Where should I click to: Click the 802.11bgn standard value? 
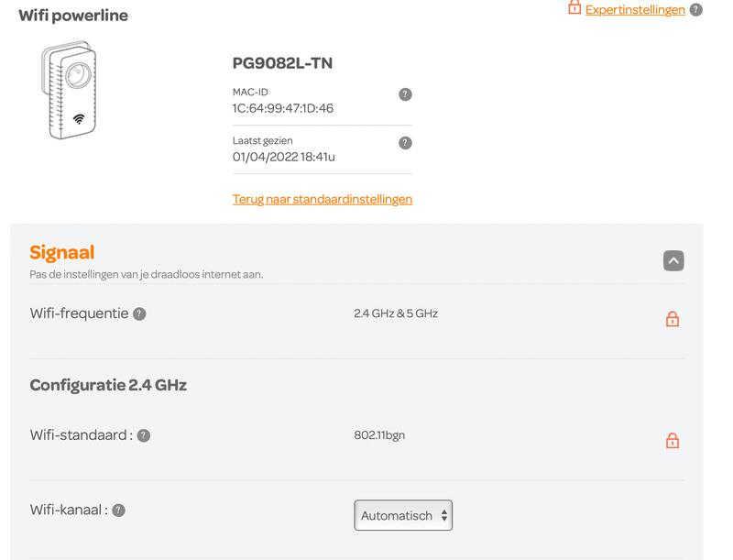(379, 435)
